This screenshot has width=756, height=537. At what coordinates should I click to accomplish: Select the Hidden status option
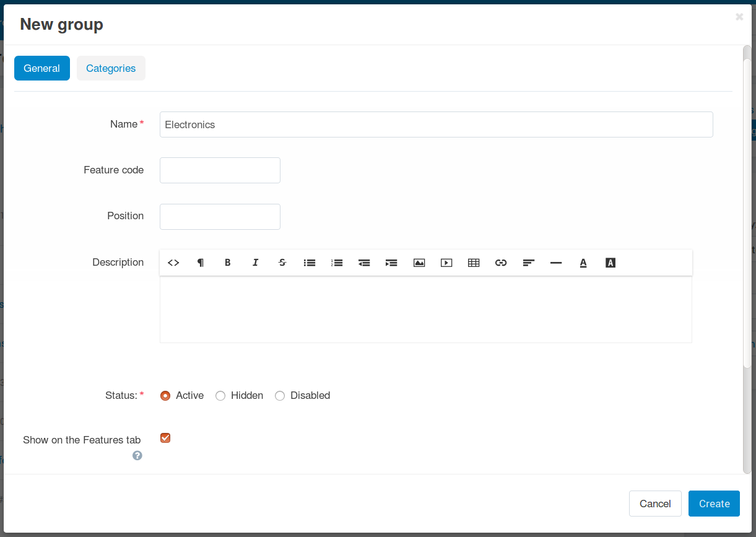pos(220,396)
